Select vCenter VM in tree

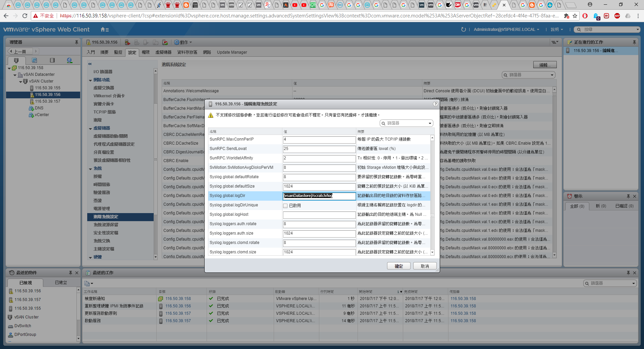click(x=42, y=115)
